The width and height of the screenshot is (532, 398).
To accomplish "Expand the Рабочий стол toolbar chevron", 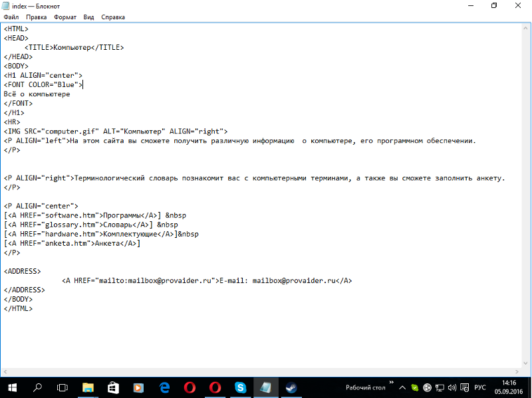I will tap(392, 384).
